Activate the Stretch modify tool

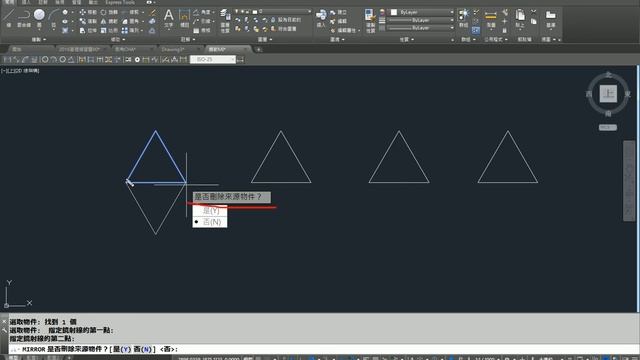tap(88, 30)
